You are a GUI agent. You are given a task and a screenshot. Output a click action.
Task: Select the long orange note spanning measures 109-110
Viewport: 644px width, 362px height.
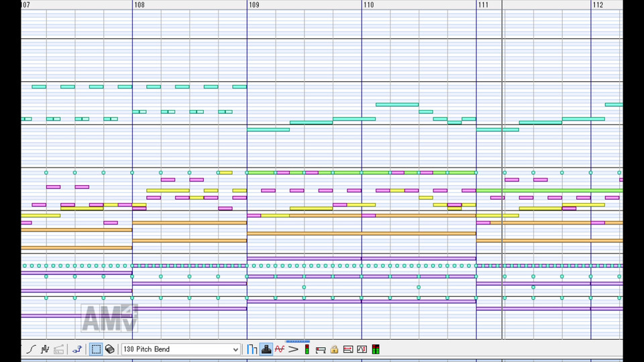(362, 233)
